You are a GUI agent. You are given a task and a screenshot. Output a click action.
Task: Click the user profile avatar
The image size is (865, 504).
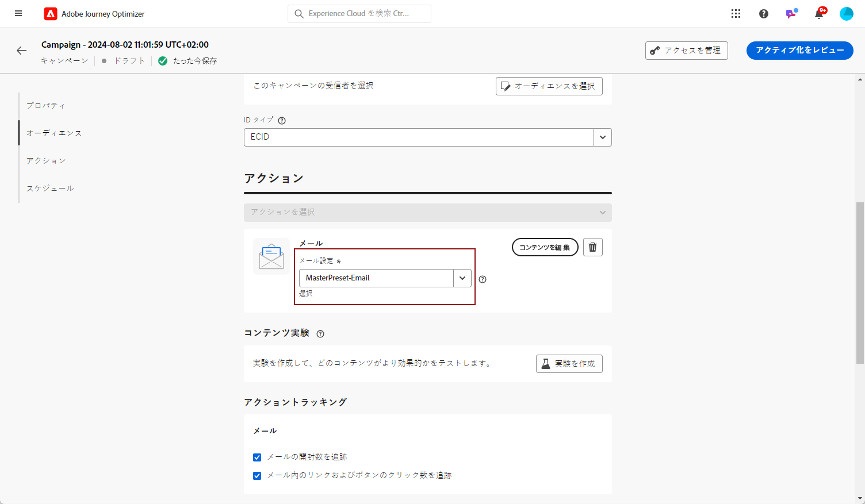(x=846, y=14)
